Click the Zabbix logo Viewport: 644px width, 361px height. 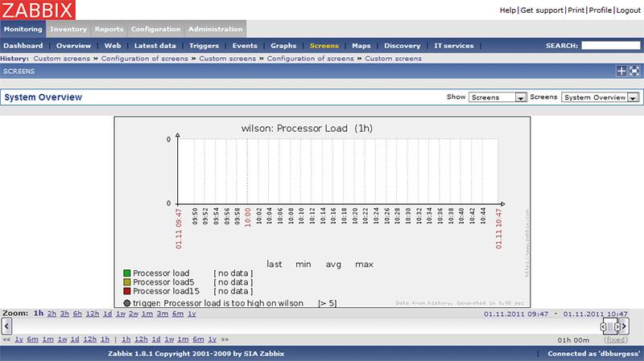pos(39,10)
